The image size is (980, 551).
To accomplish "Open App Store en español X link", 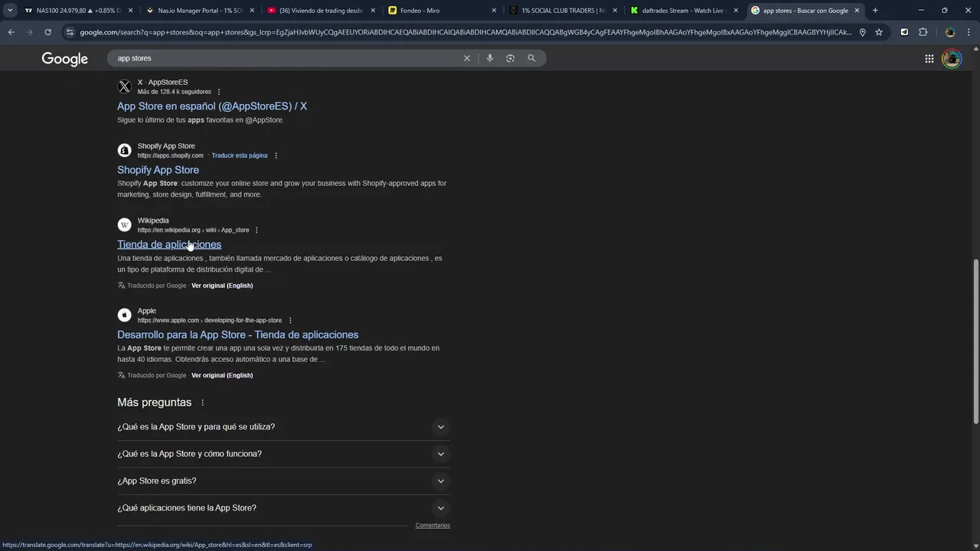I will coord(212,106).
